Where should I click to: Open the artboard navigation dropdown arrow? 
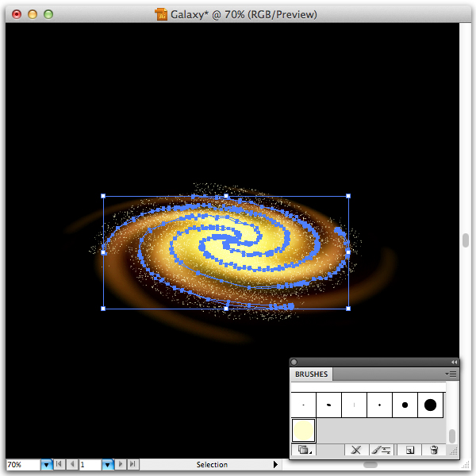tap(107, 464)
